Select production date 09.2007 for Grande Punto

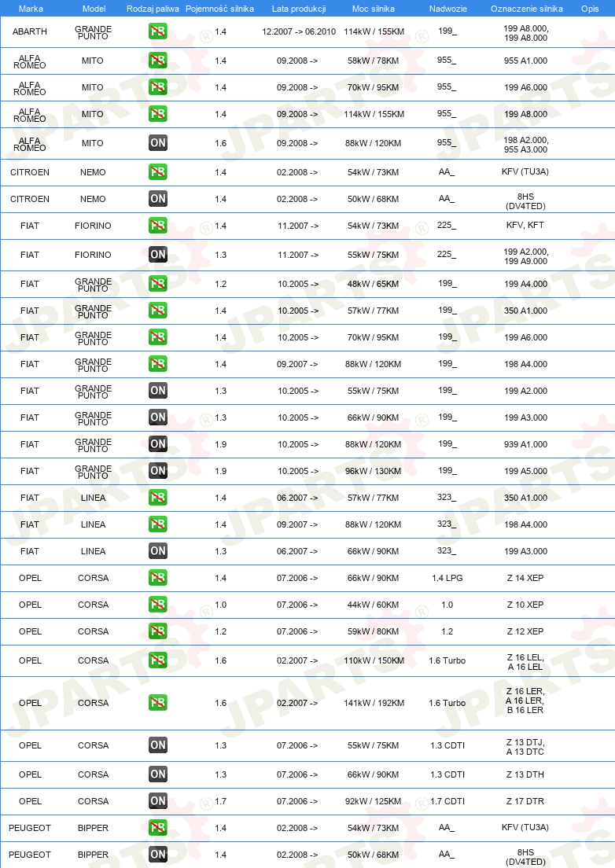[297, 364]
